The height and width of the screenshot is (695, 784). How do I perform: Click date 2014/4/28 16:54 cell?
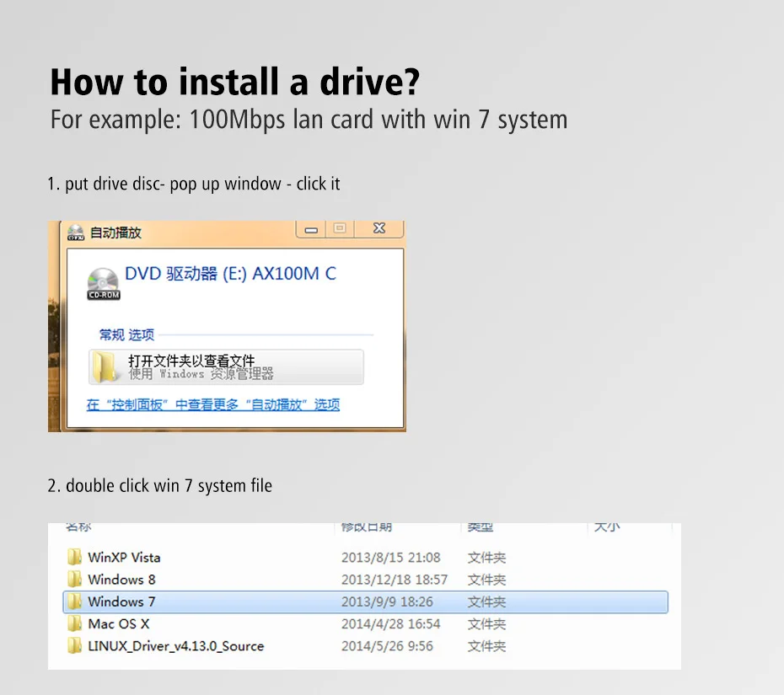[x=391, y=624]
